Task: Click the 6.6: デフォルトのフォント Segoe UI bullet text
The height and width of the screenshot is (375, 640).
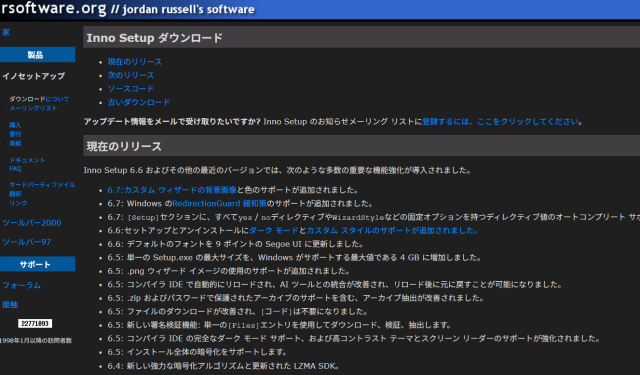Action: pos(235,244)
